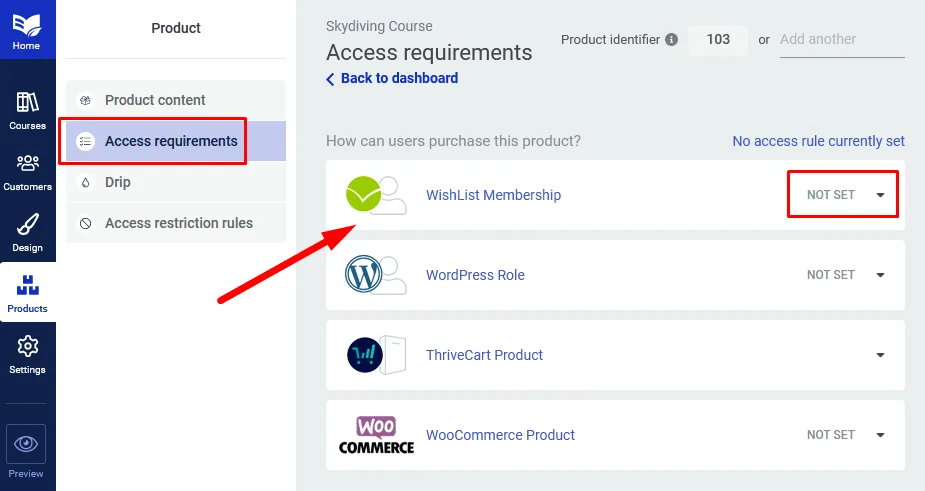Click the Preview eye icon
Viewport: 925px width, 491px height.
(x=26, y=444)
